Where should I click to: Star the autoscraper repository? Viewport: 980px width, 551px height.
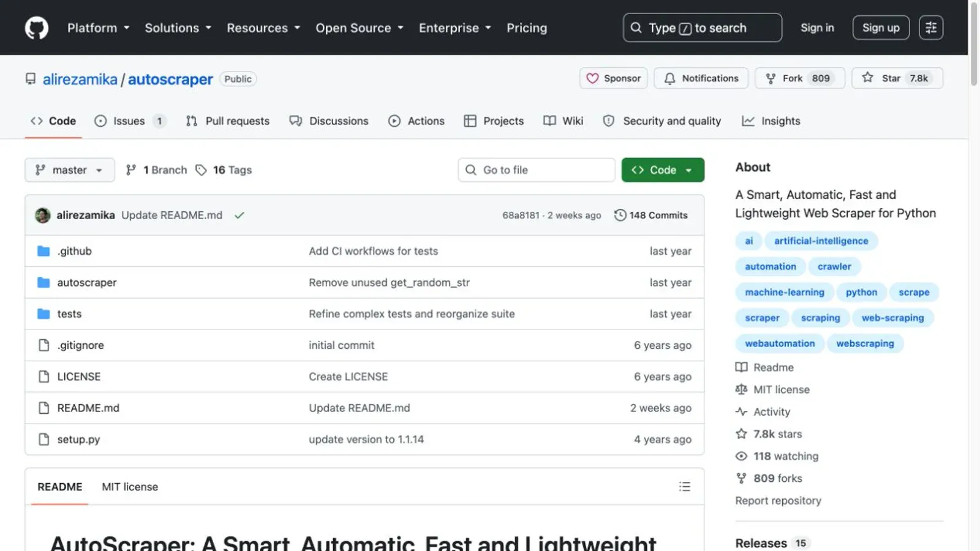click(897, 78)
